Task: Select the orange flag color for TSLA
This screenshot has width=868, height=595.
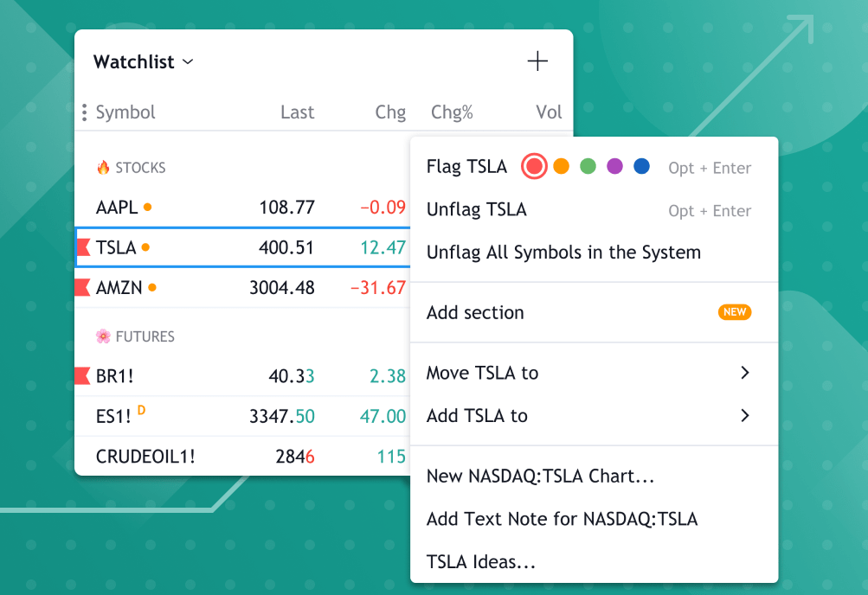Action: tap(561, 165)
